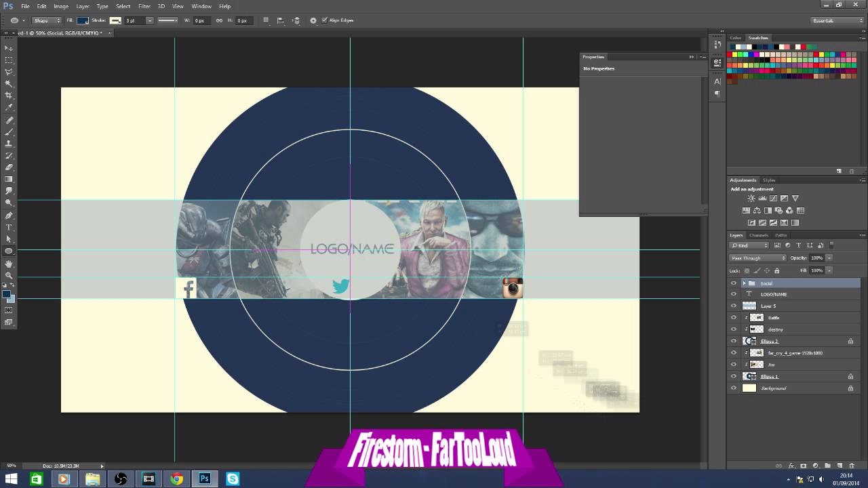
Task: Click the Vibrance adjustment triangle icon
Action: pos(795,199)
